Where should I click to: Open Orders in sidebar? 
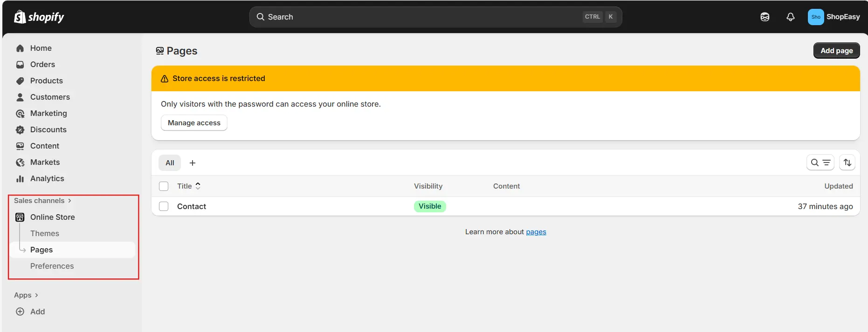click(x=42, y=64)
